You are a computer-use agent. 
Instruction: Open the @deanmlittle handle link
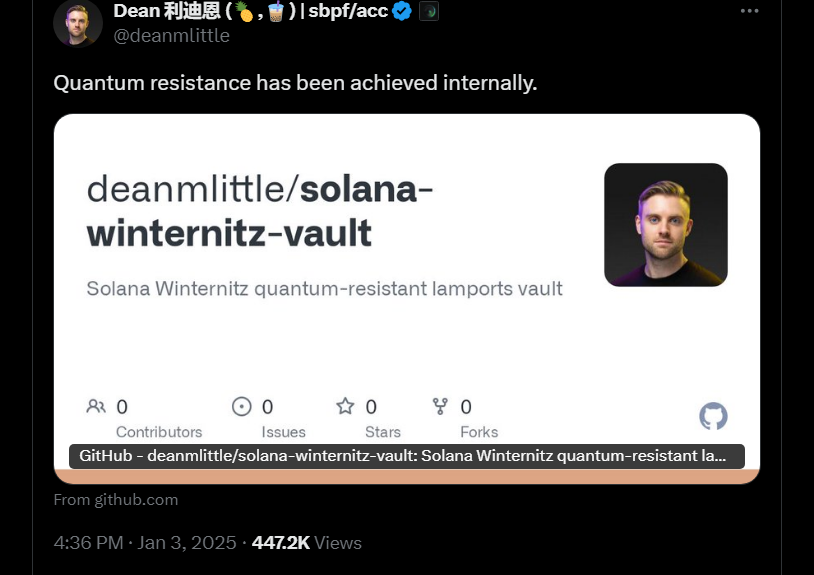coord(171,36)
